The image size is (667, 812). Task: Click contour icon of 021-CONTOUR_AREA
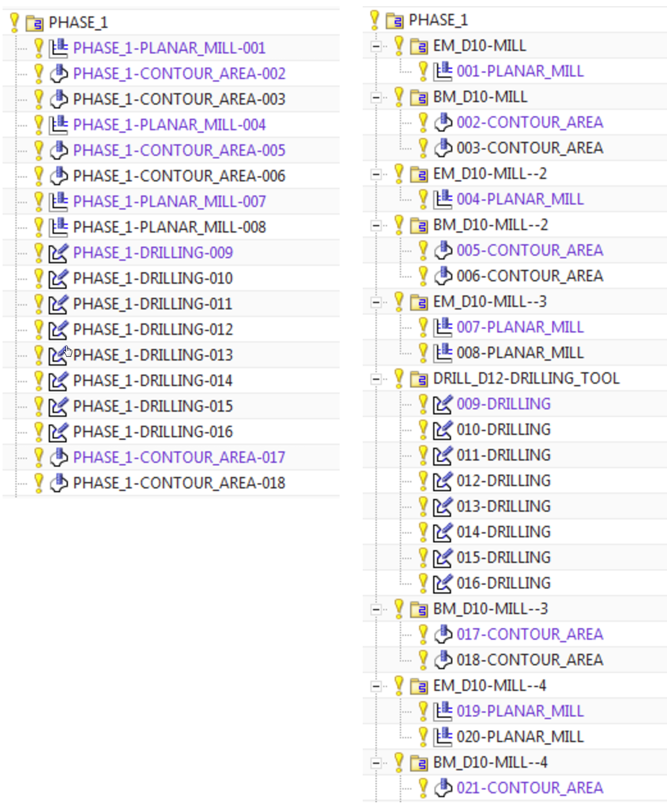443,788
